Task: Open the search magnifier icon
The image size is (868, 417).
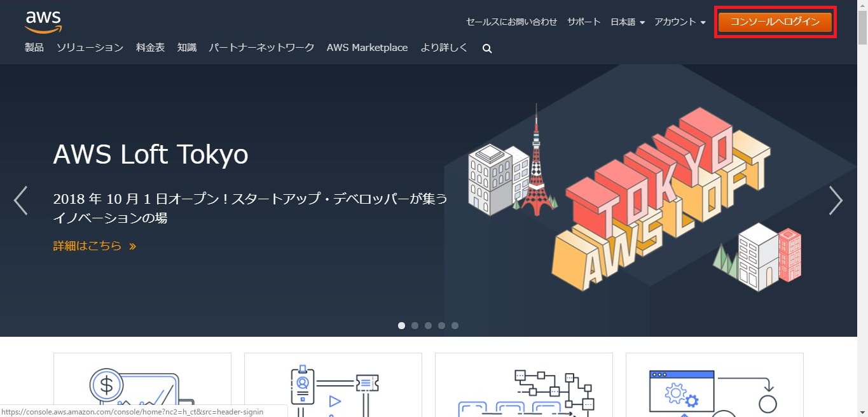Action: pos(487,48)
